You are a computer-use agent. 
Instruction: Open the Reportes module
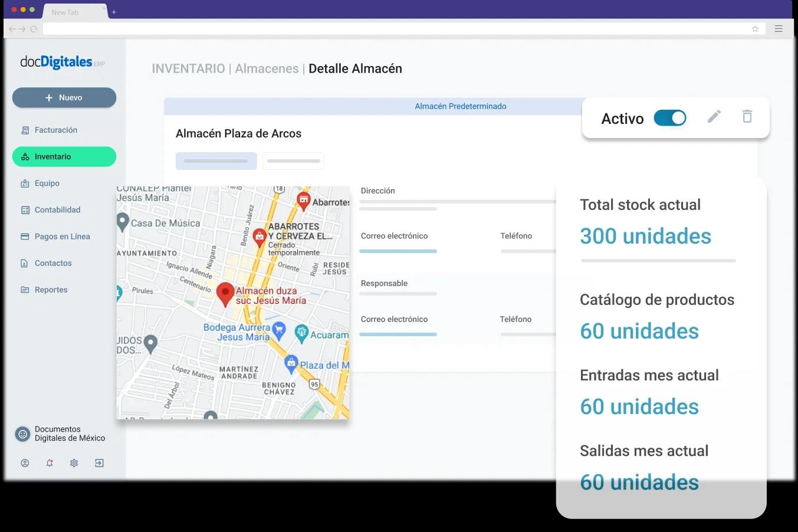pos(51,289)
